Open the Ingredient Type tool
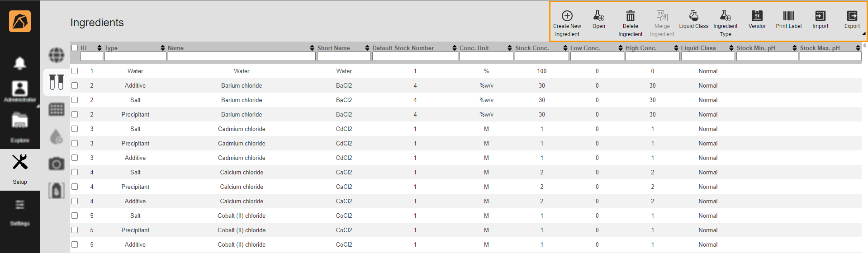The width and height of the screenshot is (868, 253). 725,16
